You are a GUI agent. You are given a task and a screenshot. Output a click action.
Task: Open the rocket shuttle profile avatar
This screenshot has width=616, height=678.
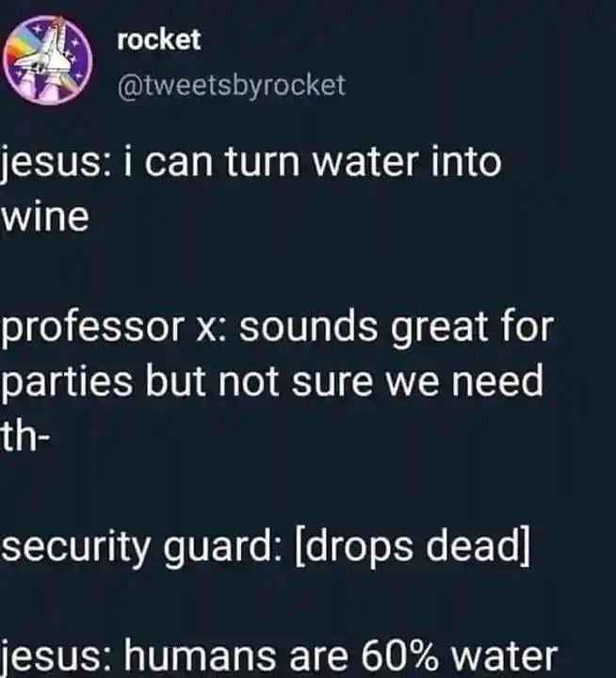(x=48, y=60)
